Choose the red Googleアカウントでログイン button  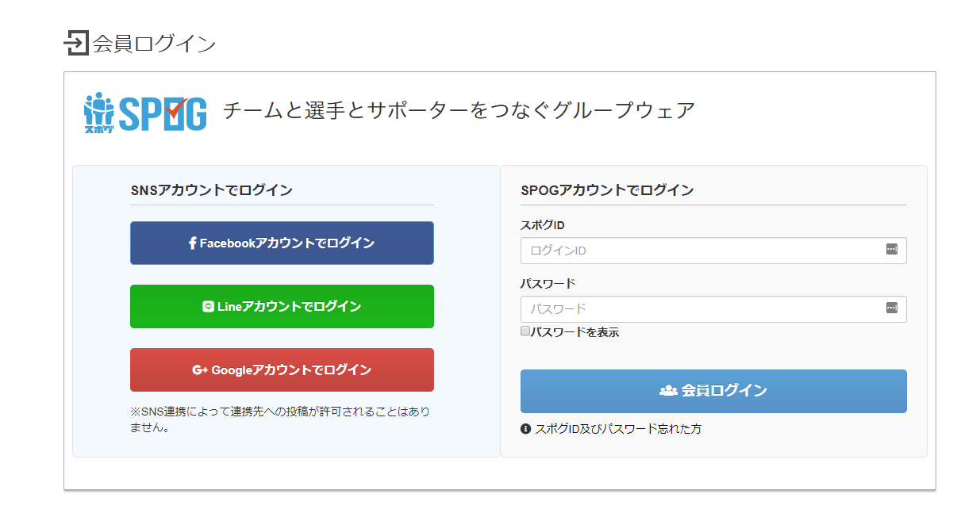click(282, 370)
